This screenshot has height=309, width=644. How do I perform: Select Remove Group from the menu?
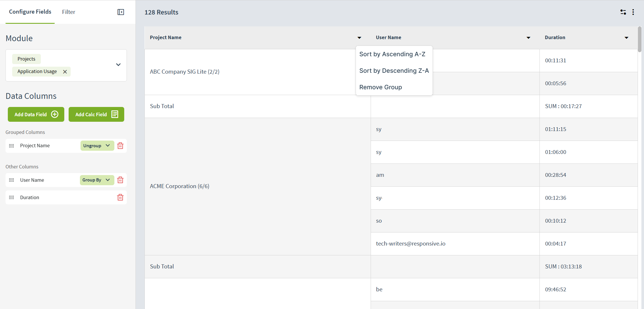(380, 87)
